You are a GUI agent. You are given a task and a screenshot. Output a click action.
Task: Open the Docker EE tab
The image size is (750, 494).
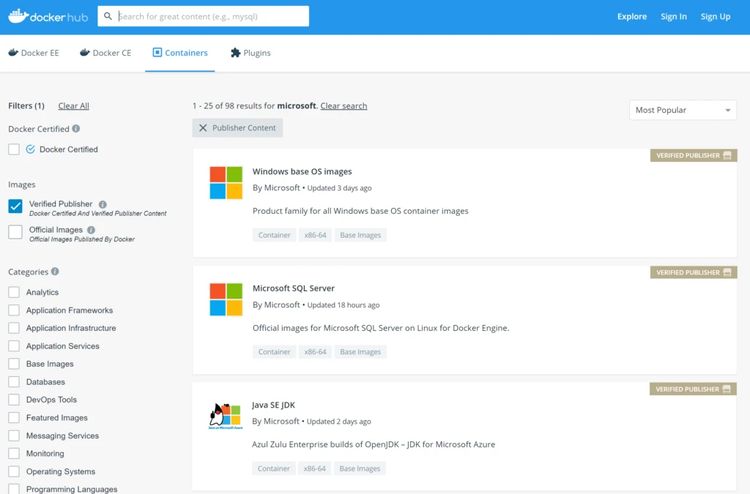(x=33, y=53)
